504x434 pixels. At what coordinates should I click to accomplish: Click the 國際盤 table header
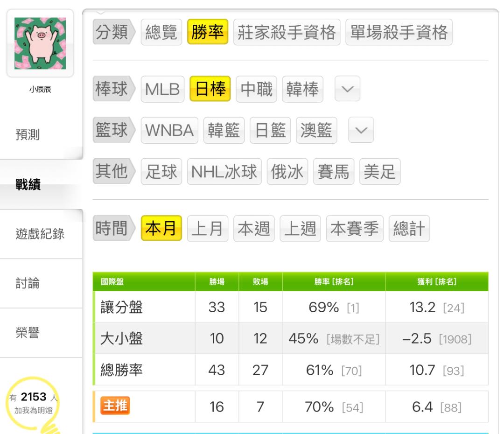pos(112,282)
